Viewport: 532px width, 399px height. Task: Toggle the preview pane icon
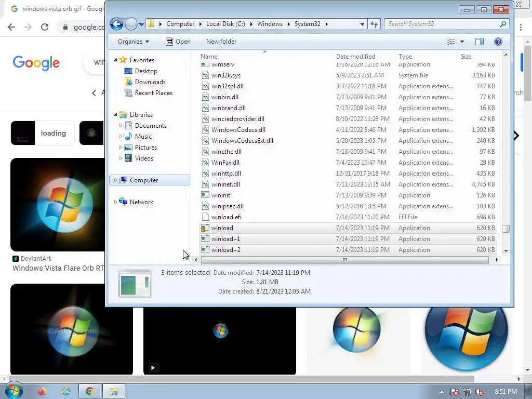tap(480, 42)
